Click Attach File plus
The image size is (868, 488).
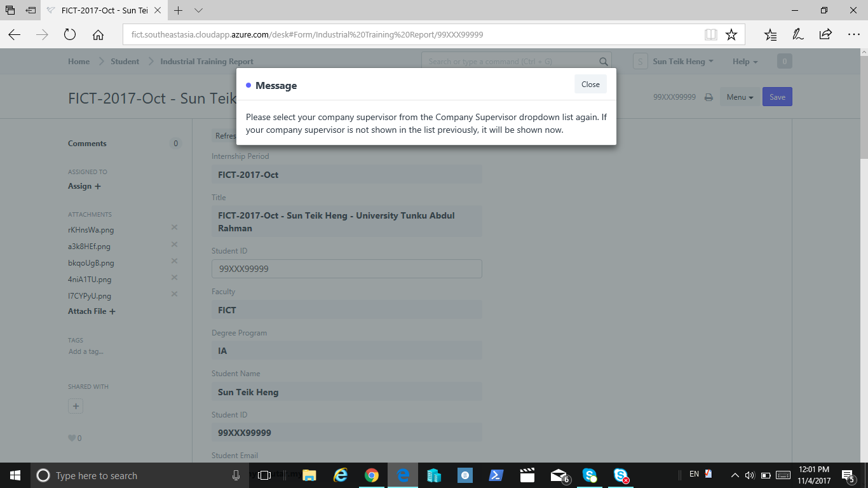pos(92,311)
